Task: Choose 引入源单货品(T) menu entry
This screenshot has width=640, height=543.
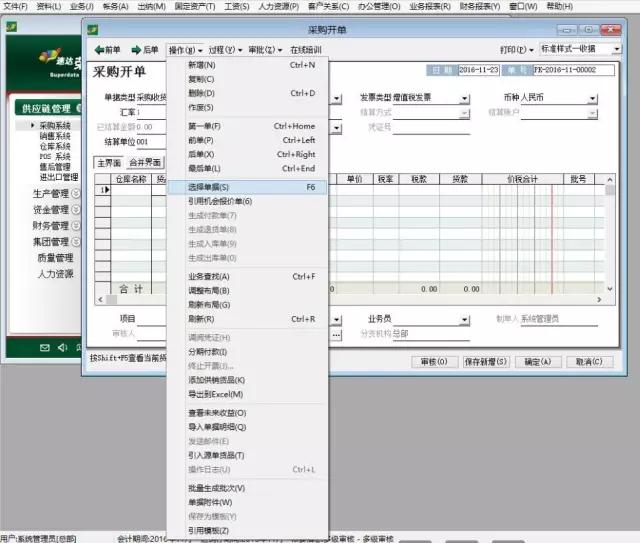Action: point(247,455)
